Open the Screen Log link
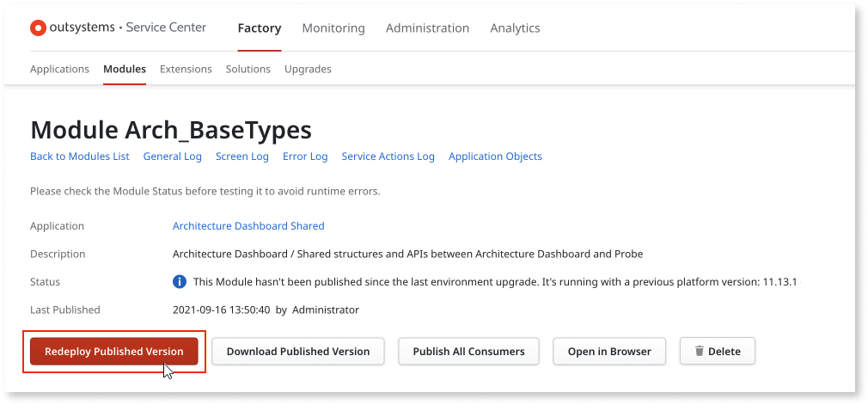Viewport: 868px width, 405px height. [241, 156]
